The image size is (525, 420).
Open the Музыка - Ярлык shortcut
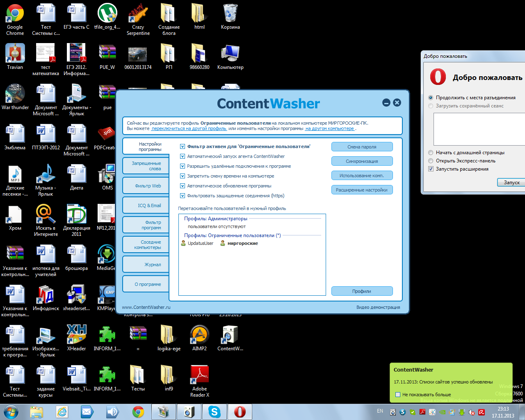46,180
